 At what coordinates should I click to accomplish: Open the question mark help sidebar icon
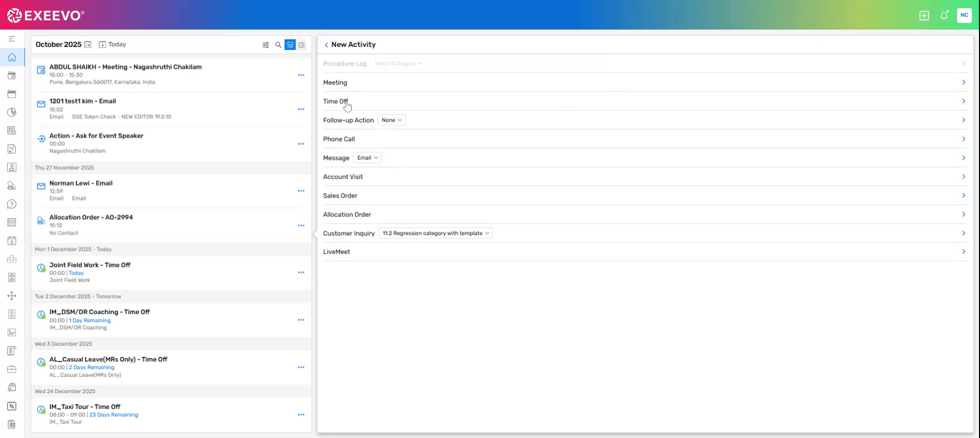12,204
